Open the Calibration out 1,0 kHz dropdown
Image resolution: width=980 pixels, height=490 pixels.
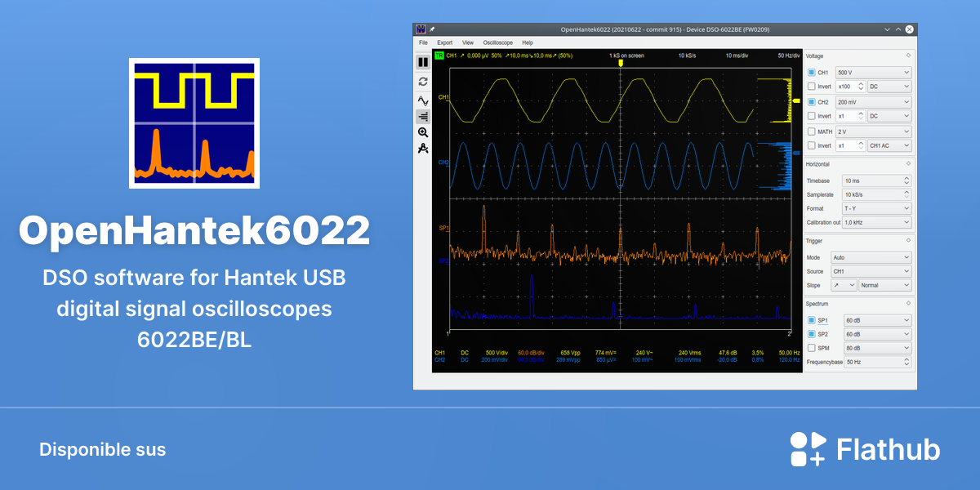coord(877,222)
